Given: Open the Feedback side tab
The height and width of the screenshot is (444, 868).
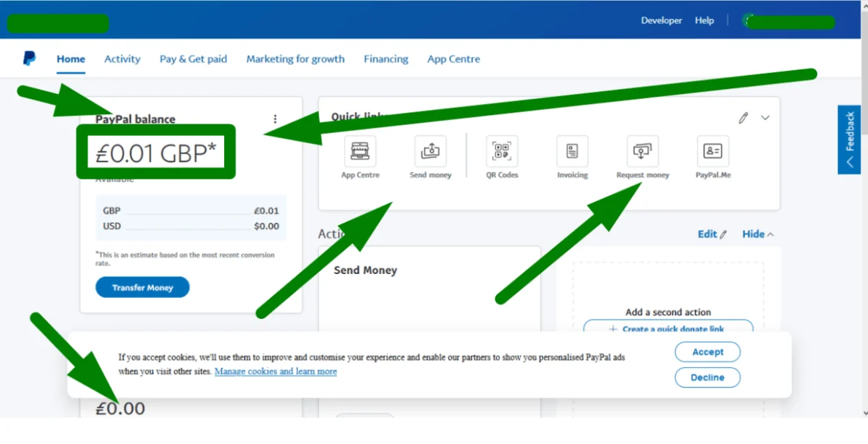Looking at the screenshot, I should click(x=849, y=140).
